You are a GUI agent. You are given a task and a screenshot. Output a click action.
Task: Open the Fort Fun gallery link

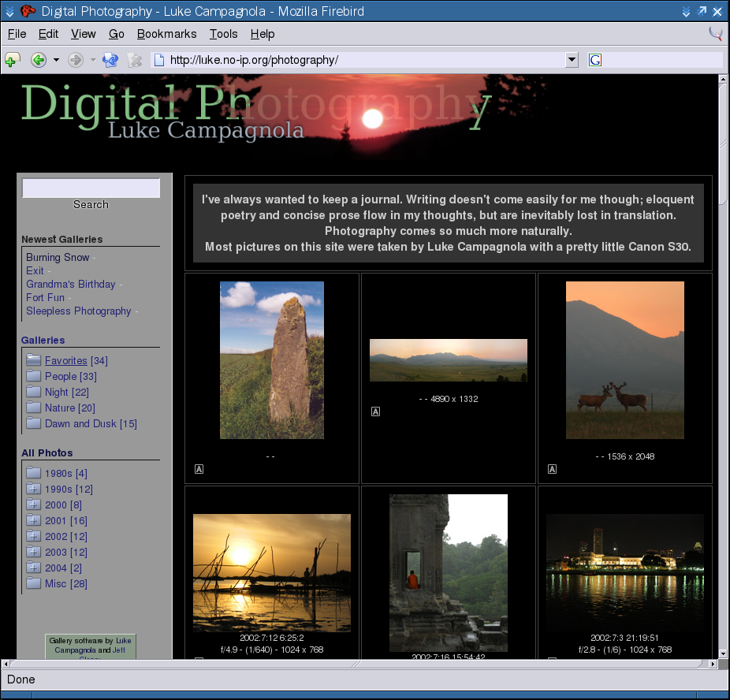click(45, 297)
